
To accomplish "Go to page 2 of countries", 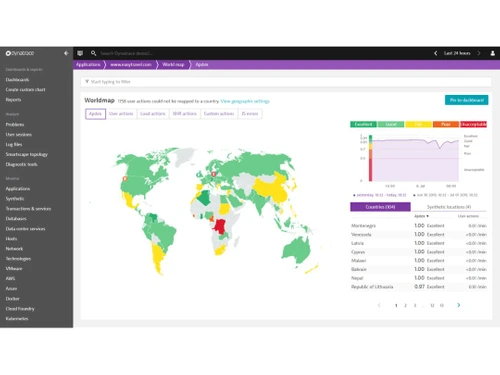I will click(405, 305).
